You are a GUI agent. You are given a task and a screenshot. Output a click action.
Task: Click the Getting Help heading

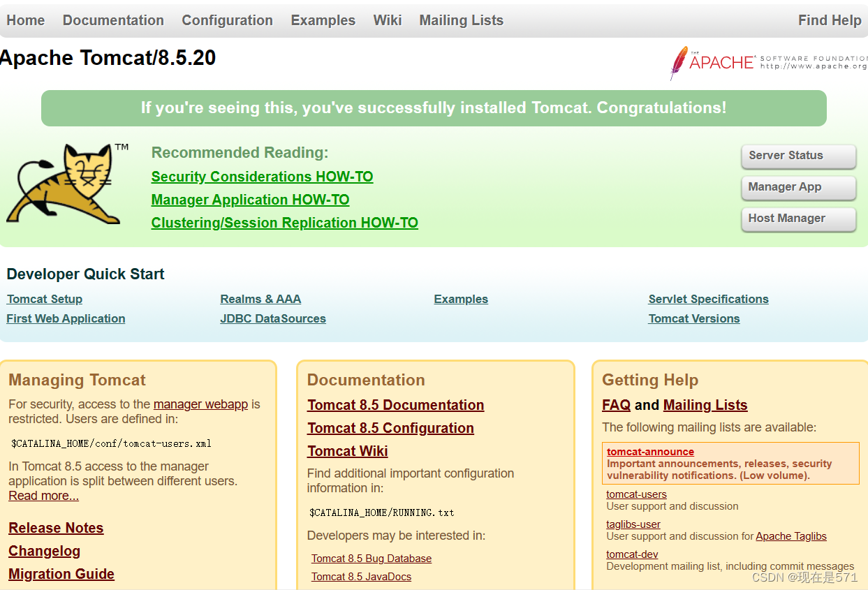650,381
